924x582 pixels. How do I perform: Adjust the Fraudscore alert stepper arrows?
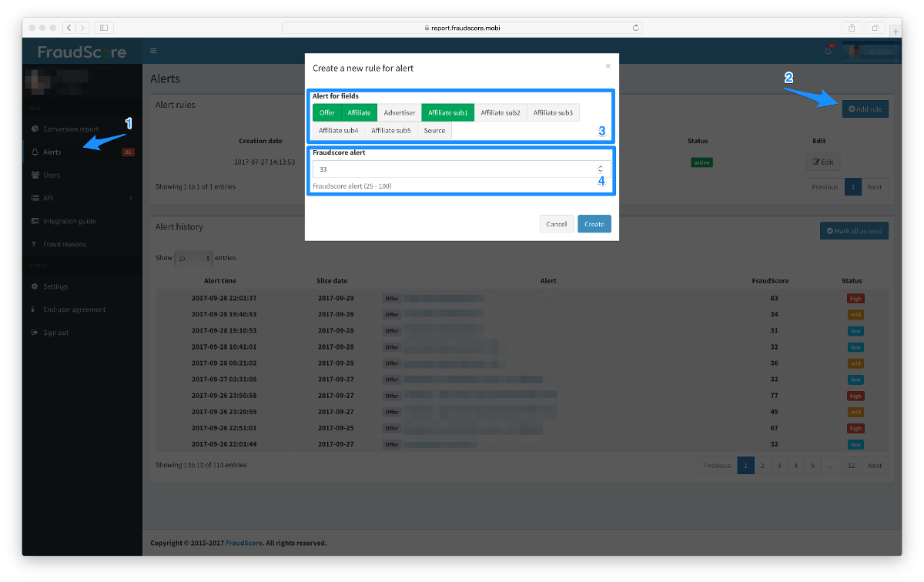(601, 169)
